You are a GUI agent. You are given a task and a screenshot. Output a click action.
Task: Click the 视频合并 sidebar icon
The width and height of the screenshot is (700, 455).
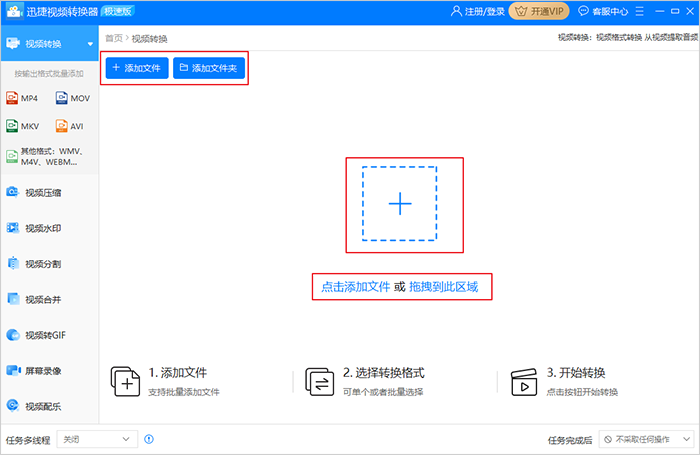[13, 299]
